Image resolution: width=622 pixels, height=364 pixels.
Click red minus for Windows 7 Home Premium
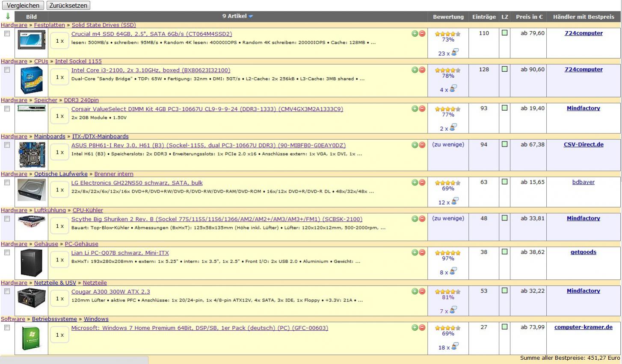click(x=422, y=328)
